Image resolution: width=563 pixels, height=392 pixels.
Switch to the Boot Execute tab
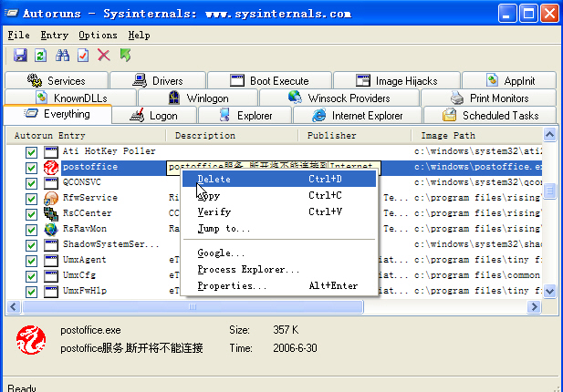269,80
